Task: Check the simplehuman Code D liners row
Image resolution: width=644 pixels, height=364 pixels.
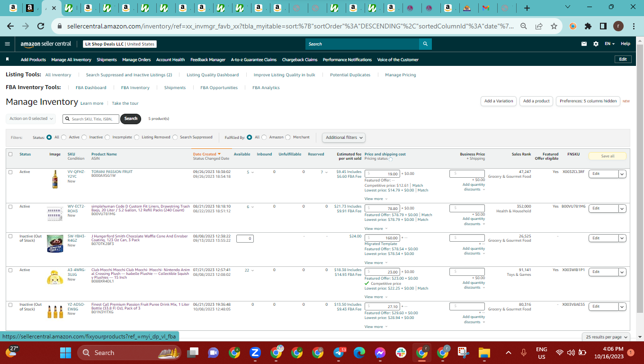Action: (10, 207)
